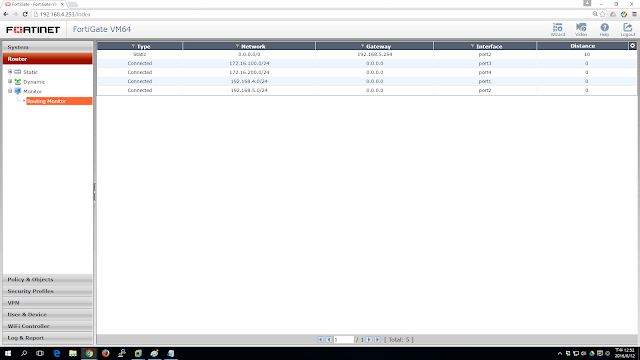Screen dimensions: 640x360
Task: Click the Chrome user profile icon
Action: (587, 3)
